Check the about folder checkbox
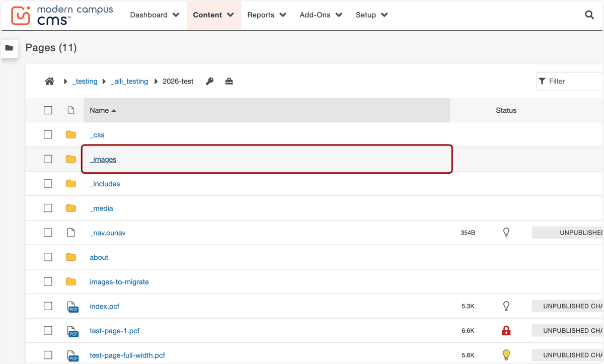 pyautogui.click(x=48, y=257)
